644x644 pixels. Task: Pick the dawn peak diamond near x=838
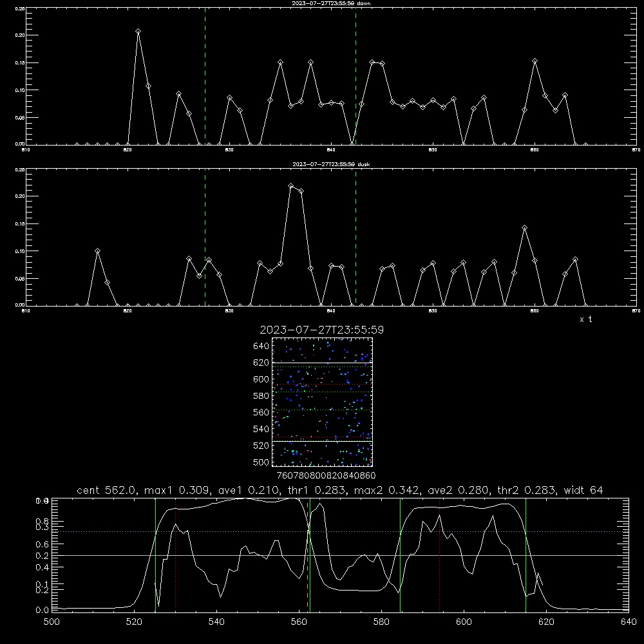(x=311, y=62)
